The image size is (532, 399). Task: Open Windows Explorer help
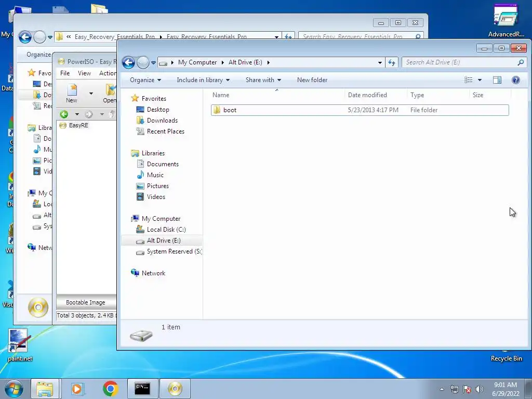tap(516, 80)
